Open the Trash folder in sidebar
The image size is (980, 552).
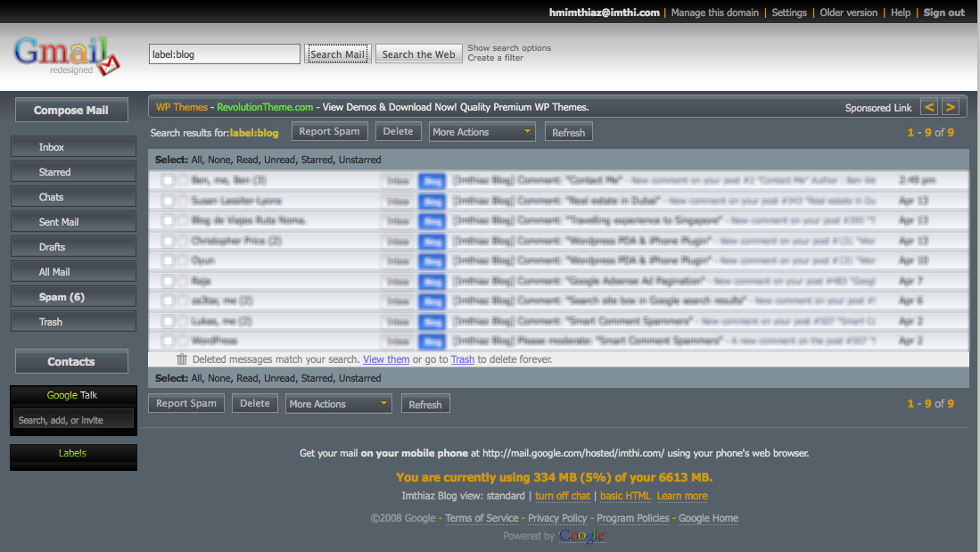[x=73, y=322]
